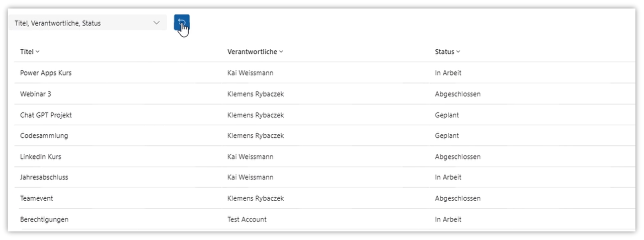Open the Berechtigungen item
The width and height of the screenshot is (644, 240).
44,219
